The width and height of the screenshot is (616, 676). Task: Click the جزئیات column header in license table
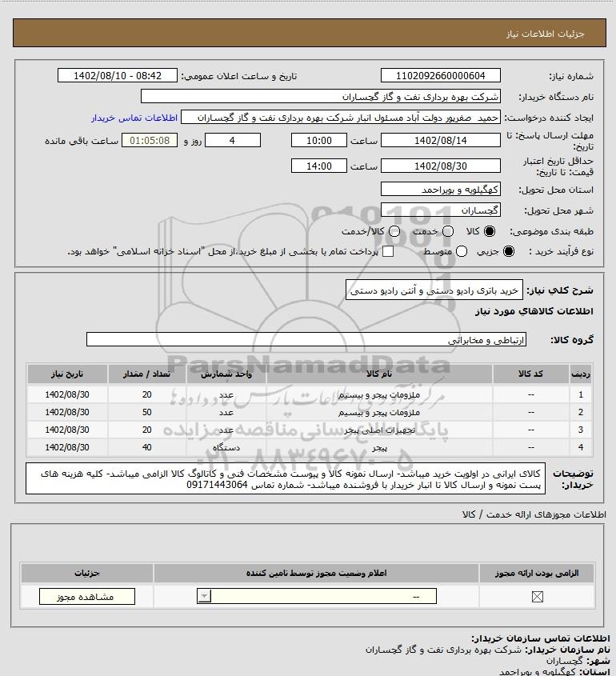tap(87, 573)
